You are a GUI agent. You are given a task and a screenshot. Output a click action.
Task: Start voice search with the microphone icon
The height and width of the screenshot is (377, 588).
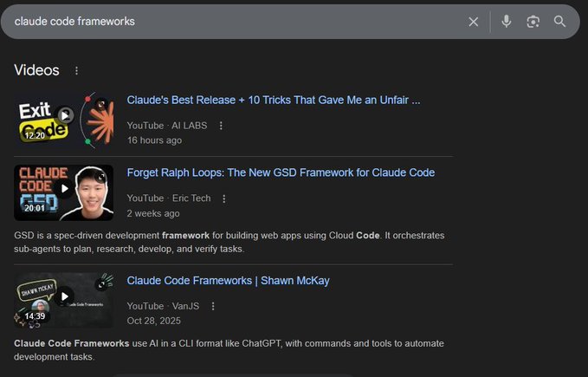(507, 22)
